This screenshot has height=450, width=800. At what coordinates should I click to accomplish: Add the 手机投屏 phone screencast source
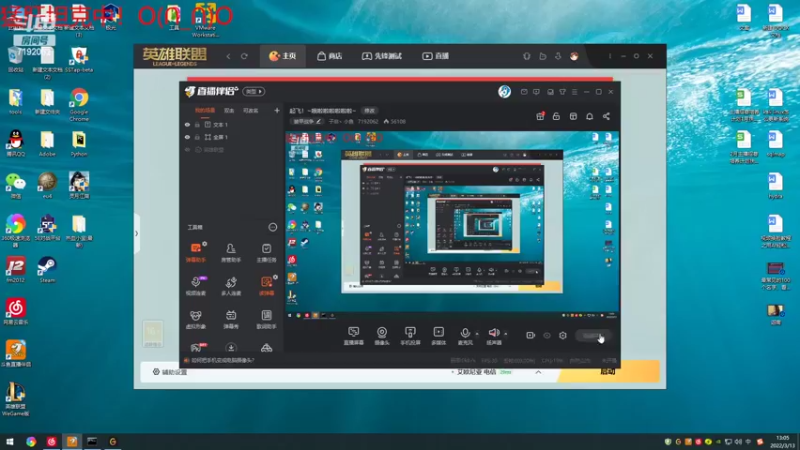pyautogui.click(x=410, y=336)
